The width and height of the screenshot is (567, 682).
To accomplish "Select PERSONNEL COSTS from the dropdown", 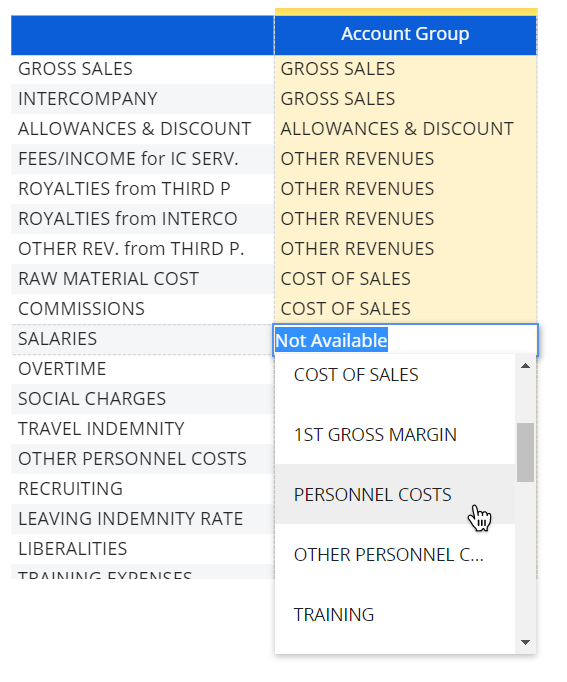I will pyautogui.click(x=395, y=494).
